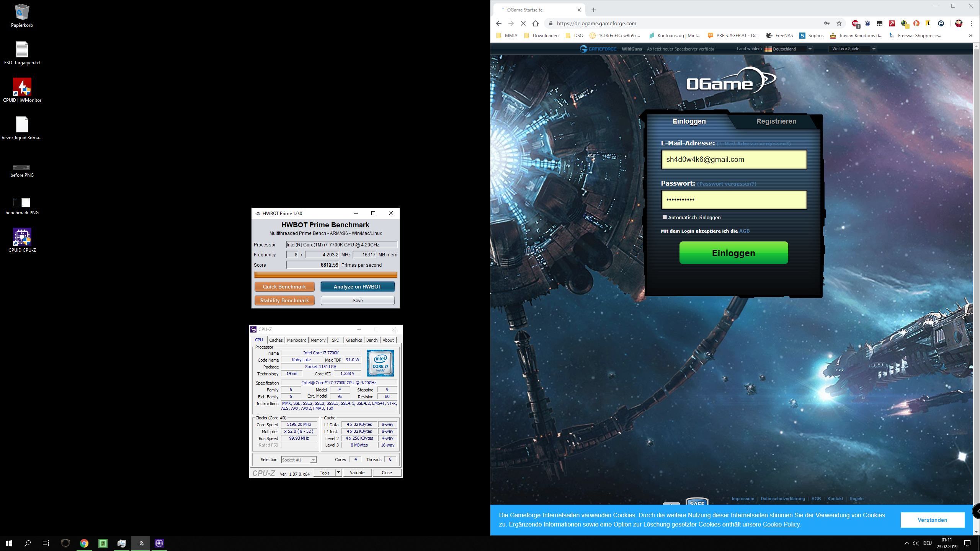Open the volume control in system tray
Screen dimensions: 980x551
(x=916, y=543)
